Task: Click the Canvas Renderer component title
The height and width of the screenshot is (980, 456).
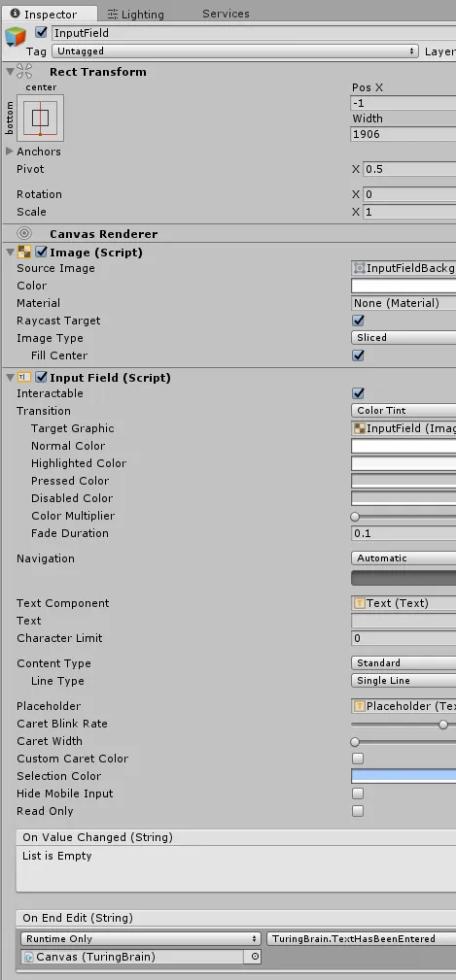Action: (x=103, y=234)
